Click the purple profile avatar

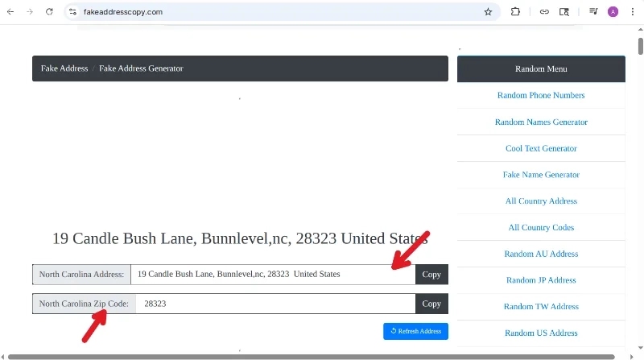[613, 12]
